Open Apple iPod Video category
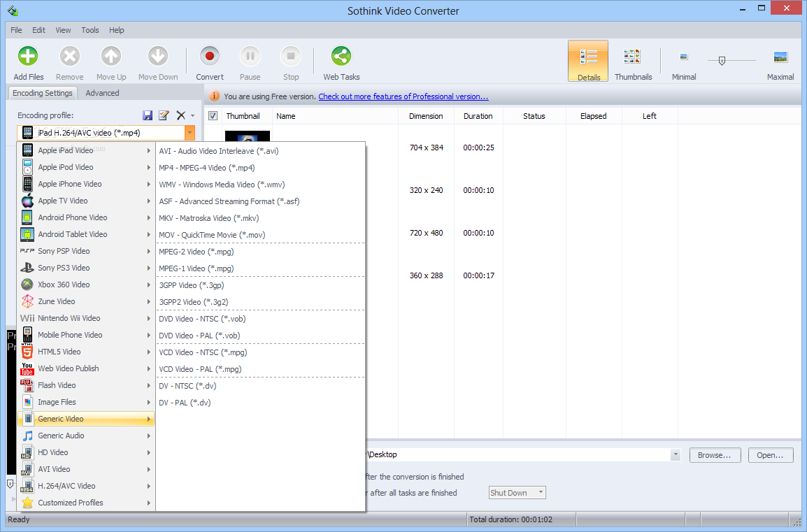Viewport: 807px width, 532px height. [86, 167]
